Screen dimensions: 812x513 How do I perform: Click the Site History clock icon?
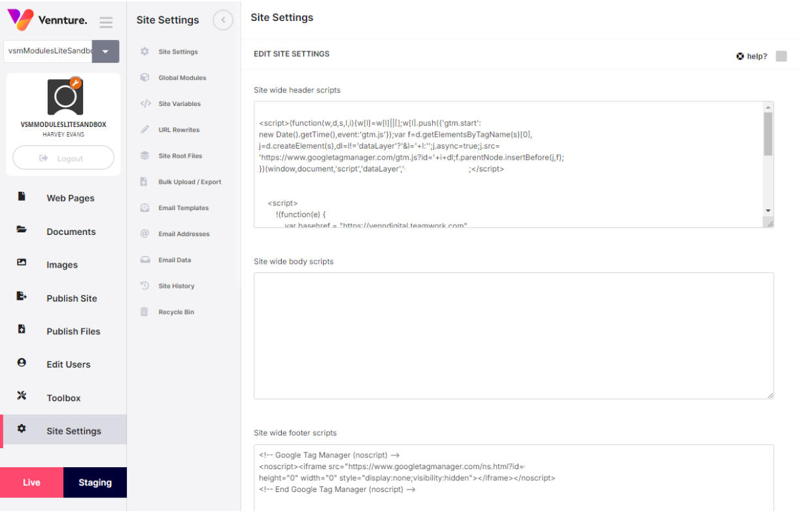tap(144, 286)
